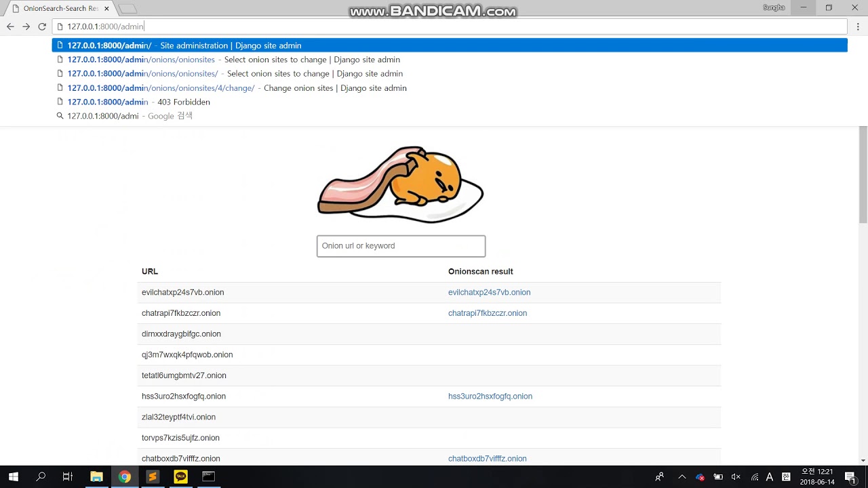Screen dimensions: 868x488
Task: Open File Explorer from taskbar
Action: pyautogui.click(x=96, y=476)
